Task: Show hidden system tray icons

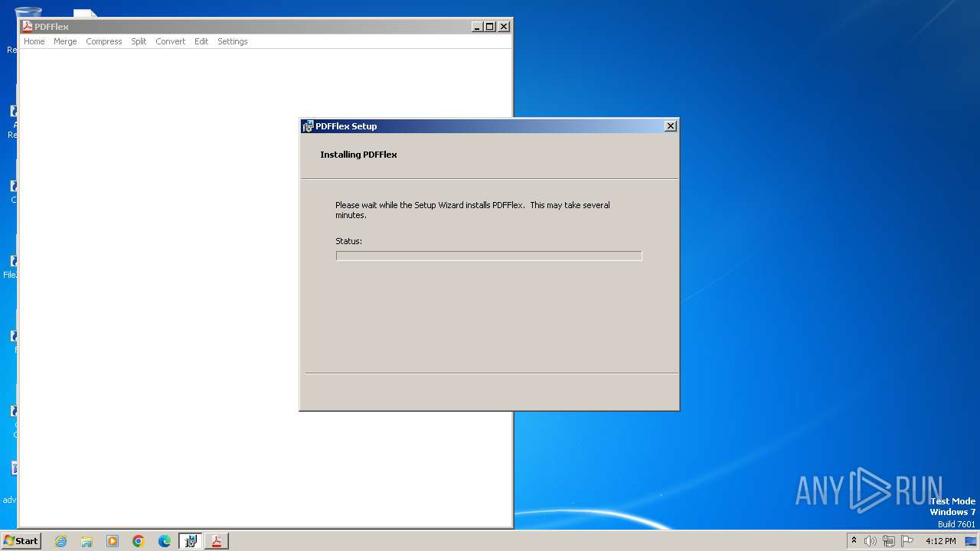Action: tap(854, 541)
